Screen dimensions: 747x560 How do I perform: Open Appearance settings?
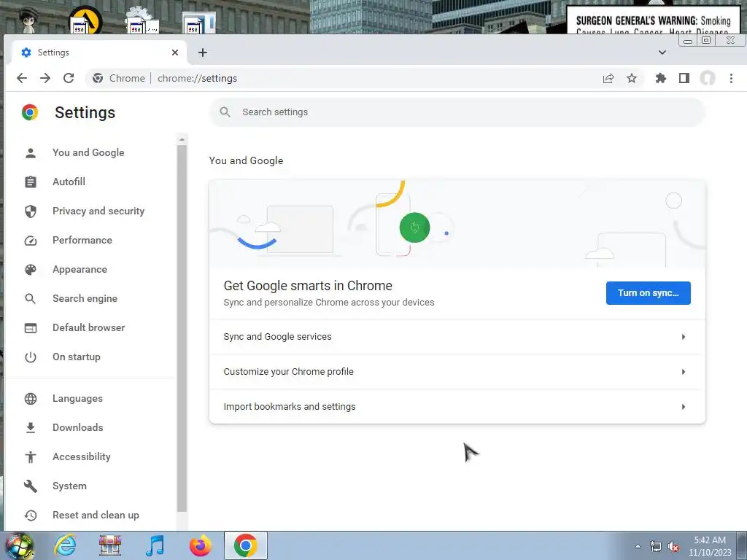pyautogui.click(x=80, y=270)
